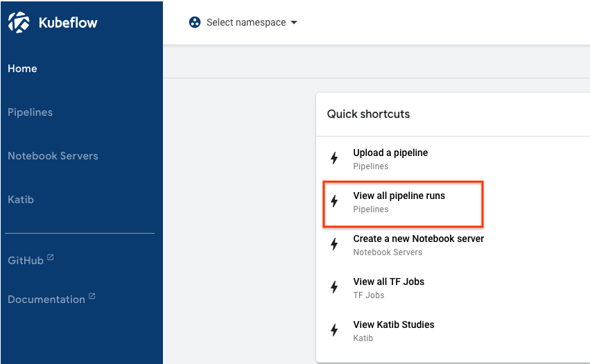Screen dimensions: 590x364
Task: Click external link icon next to GitHub
Action: click(x=51, y=257)
